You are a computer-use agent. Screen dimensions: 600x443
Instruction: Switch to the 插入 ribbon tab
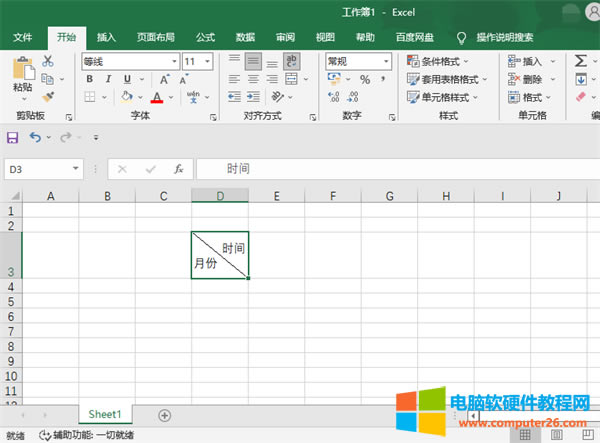(x=106, y=37)
